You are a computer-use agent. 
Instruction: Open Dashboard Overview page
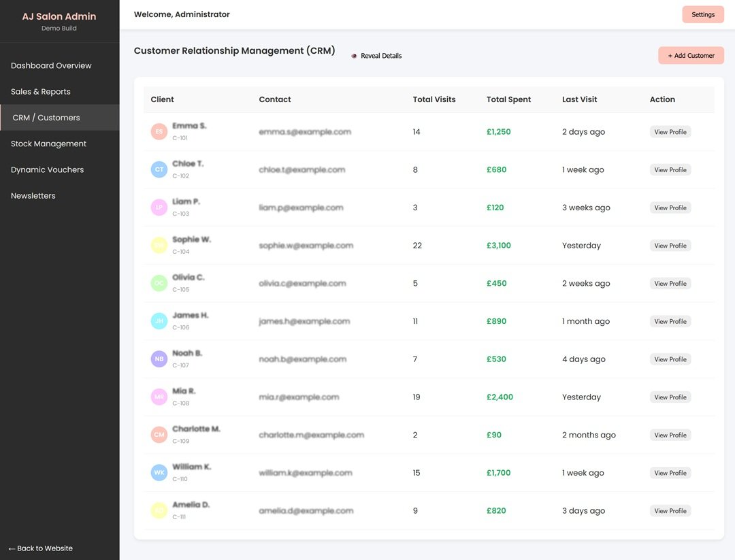coord(59,65)
